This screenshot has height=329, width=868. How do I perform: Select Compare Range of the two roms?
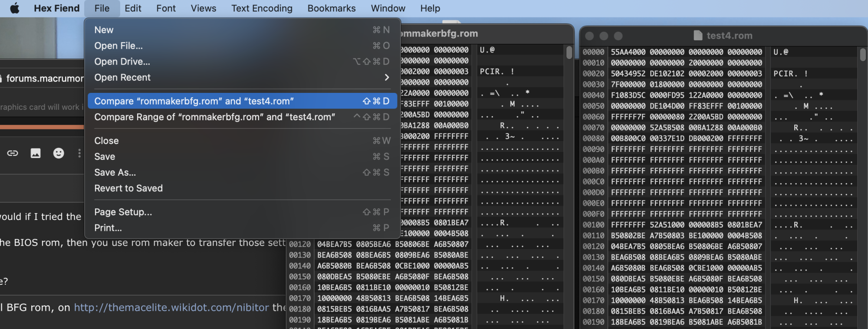242,117
